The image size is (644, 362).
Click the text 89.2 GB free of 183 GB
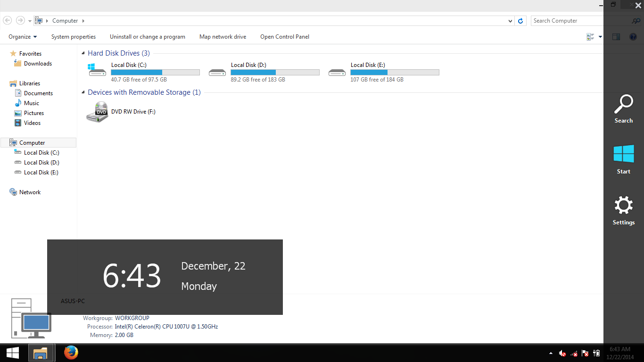pos(258,80)
